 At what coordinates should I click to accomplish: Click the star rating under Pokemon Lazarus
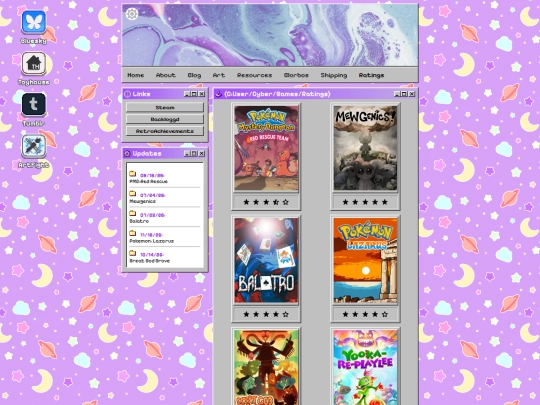[x=365, y=314]
